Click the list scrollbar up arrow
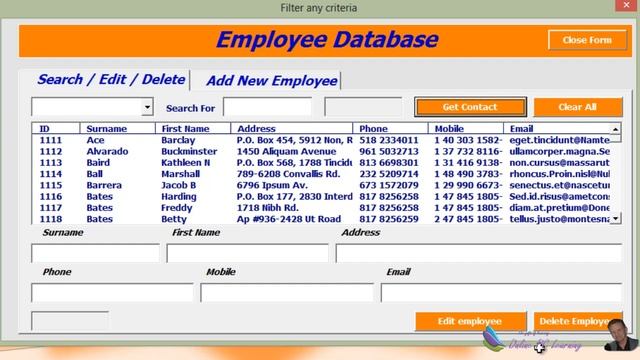Screen dimensions: 640x360 (616, 129)
